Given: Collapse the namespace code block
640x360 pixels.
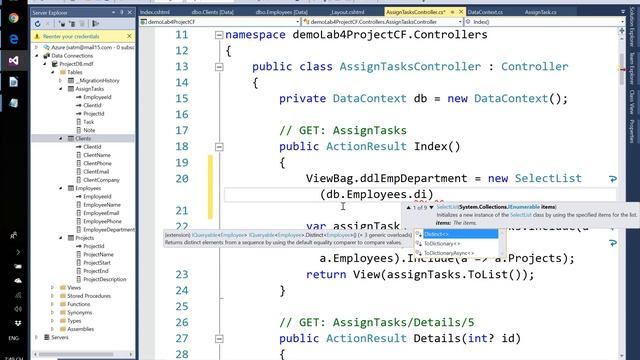Looking at the screenshot, I should click(219, 35).
